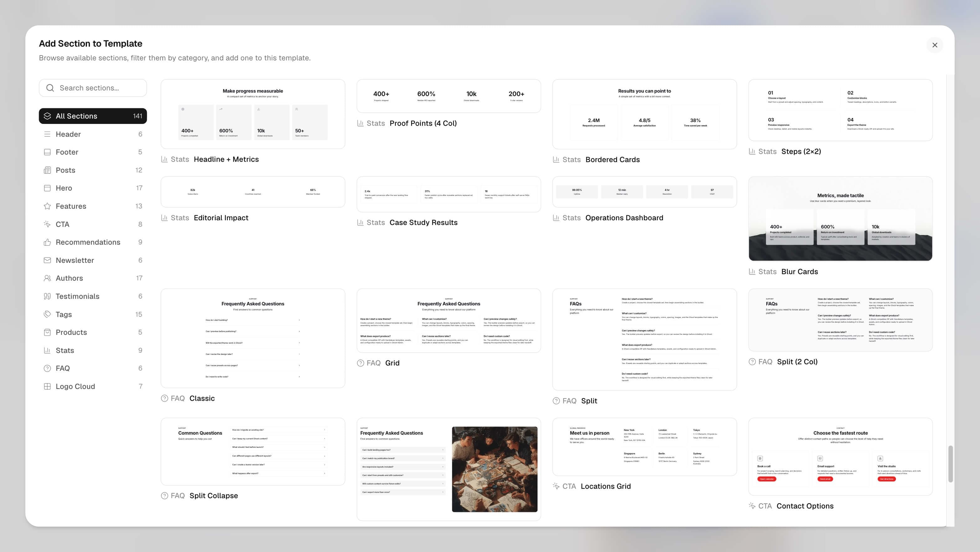Choose the Editorial Impact preview

[x=253, y=192]
